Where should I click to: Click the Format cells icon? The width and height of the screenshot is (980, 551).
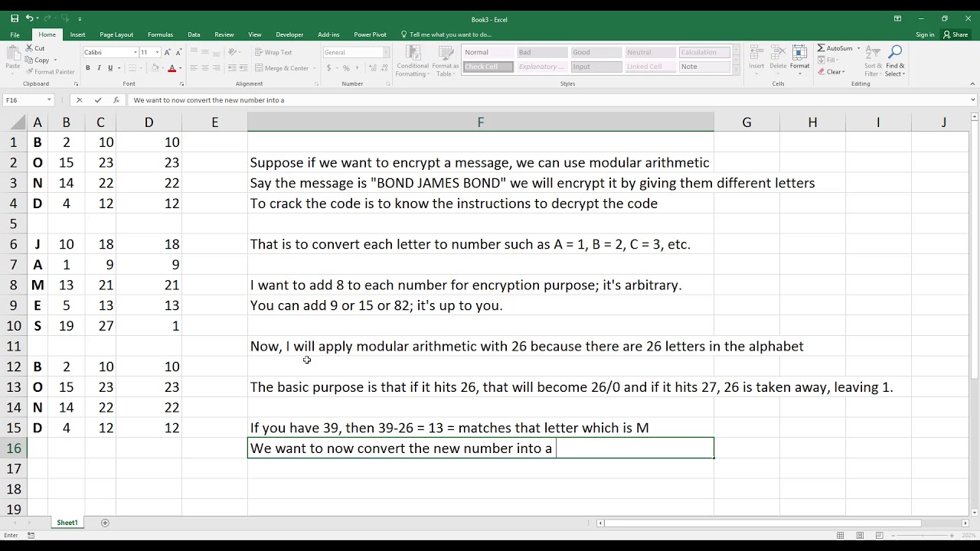(x=799, y=54)
